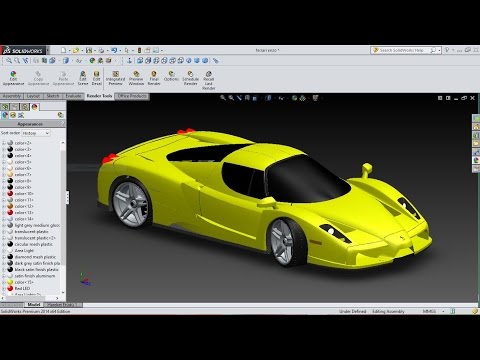Switch to the Layout tab

coord(33,96)
